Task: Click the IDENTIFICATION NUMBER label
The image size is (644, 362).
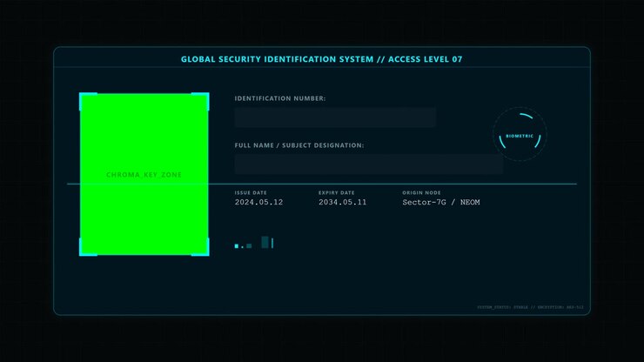Action: tap(280, 98)
